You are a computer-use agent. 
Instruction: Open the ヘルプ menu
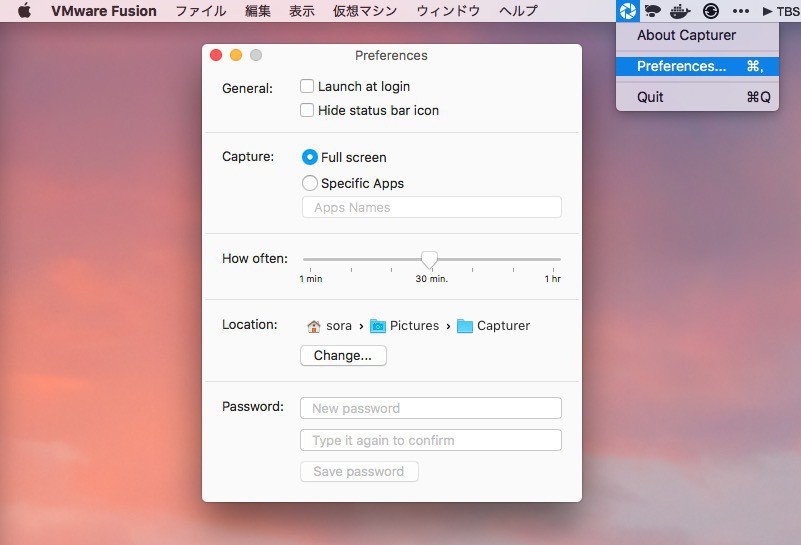click(x=518, y=11)
